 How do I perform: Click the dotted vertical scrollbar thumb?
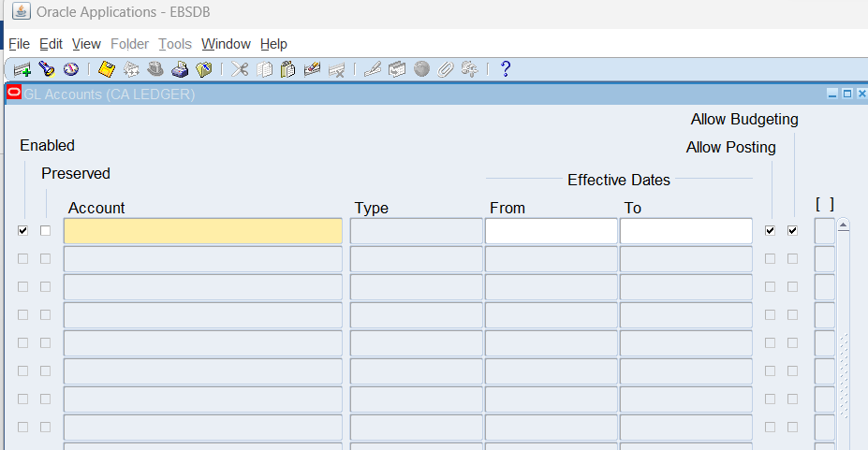[844, 377]
